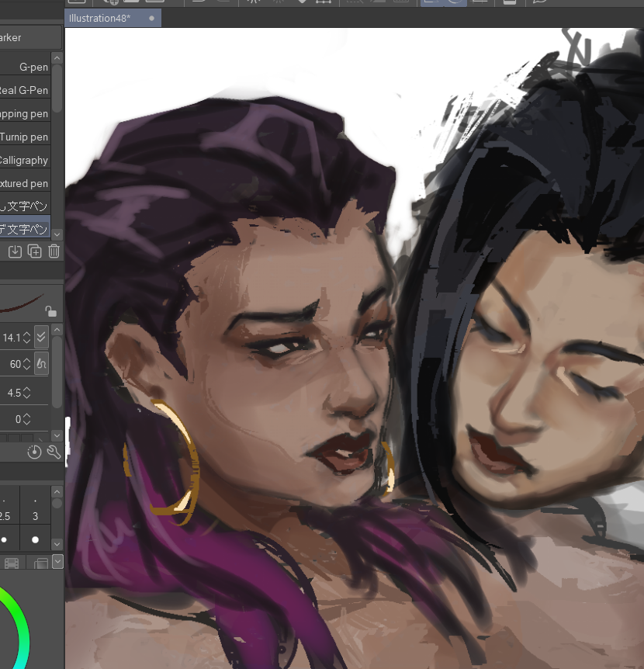644x669 pixels.
Task: Open advanced tool settings with the wrench icon
Action: click(x=53, y=451)
